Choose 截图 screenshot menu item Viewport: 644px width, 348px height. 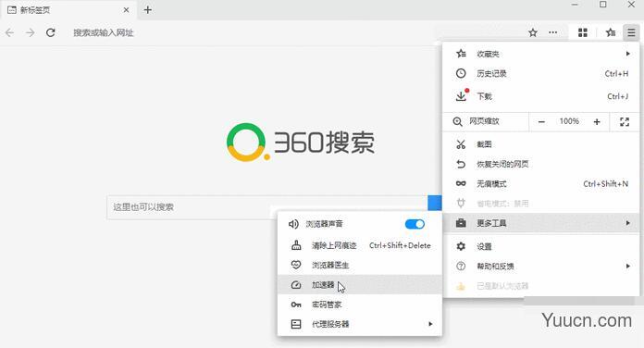(541, 144)
